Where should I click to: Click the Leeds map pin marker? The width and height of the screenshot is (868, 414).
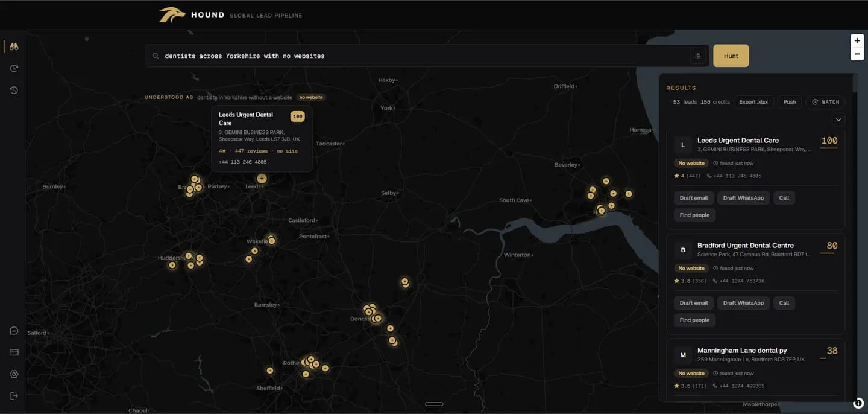pos(262,178)
